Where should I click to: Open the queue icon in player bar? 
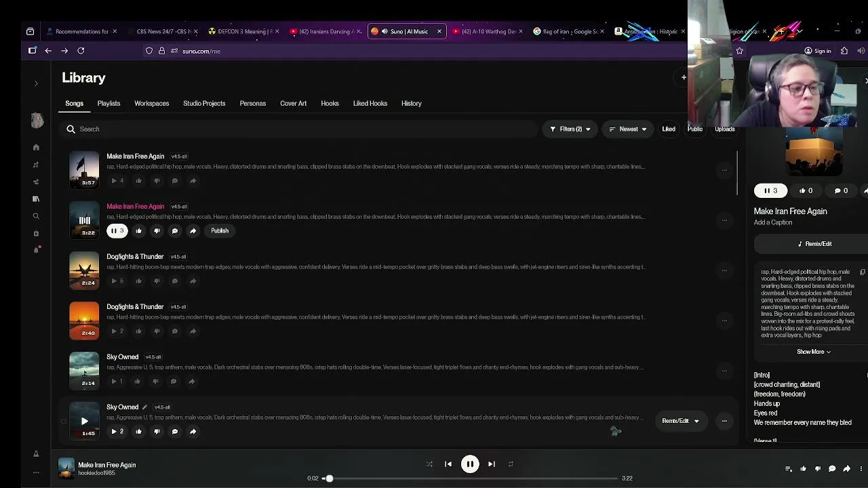789,468
